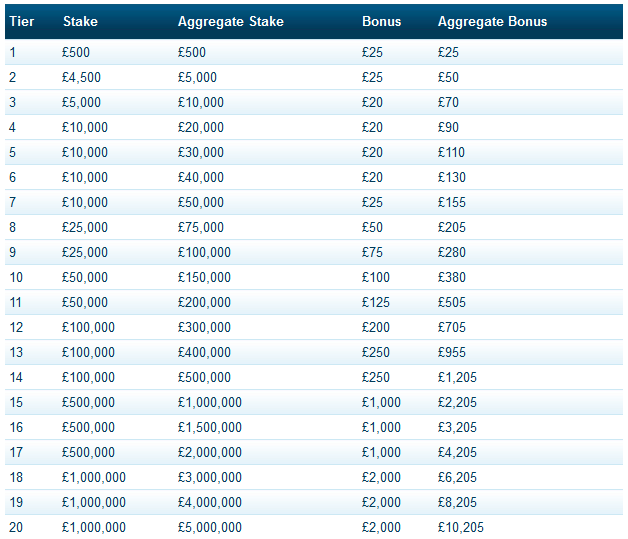The width and height of the screenshot is (628, 539).
Task: Click the Stake column header
Action: 80,21
